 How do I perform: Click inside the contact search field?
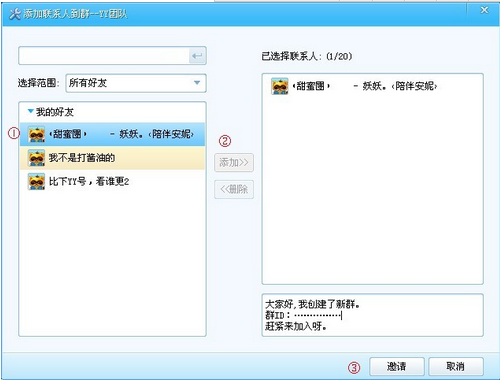click(x=104, y=56)
